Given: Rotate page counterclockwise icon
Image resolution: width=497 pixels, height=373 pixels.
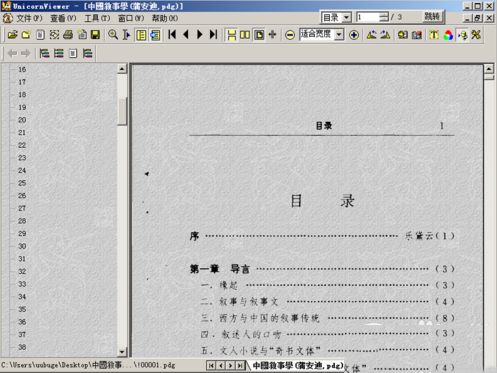Looking at the screenshot, I should pyautogui.click(x=372, y=35).
